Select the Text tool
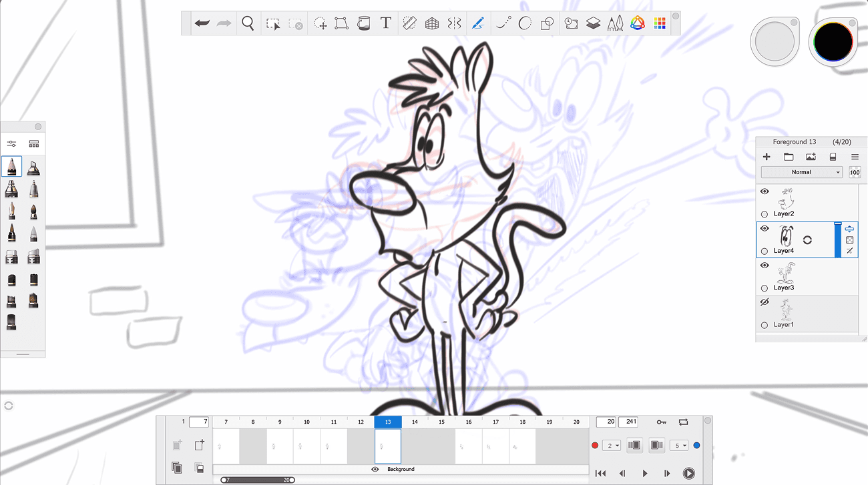 tap(385, 23)
